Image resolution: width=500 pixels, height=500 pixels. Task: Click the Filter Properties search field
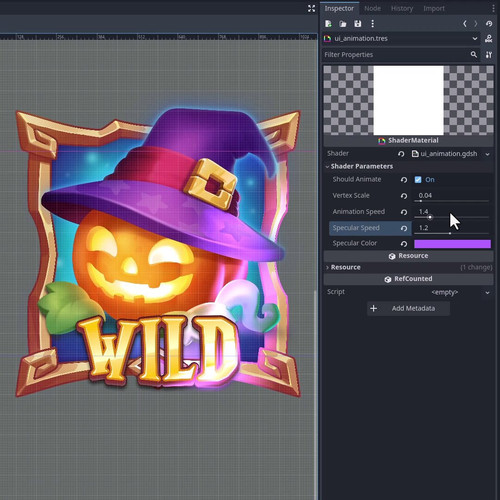pos(396,55)
